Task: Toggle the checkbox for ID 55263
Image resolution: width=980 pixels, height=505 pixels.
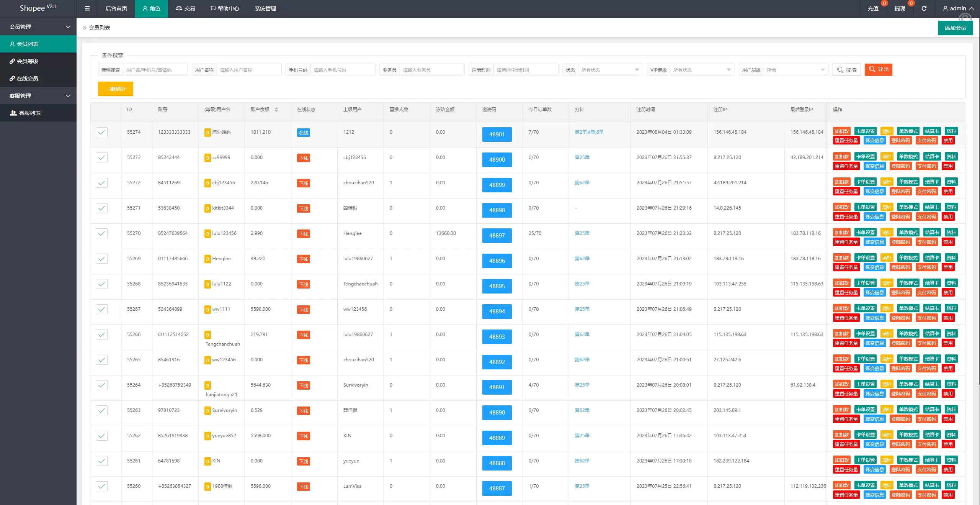Action: point(101,410)
